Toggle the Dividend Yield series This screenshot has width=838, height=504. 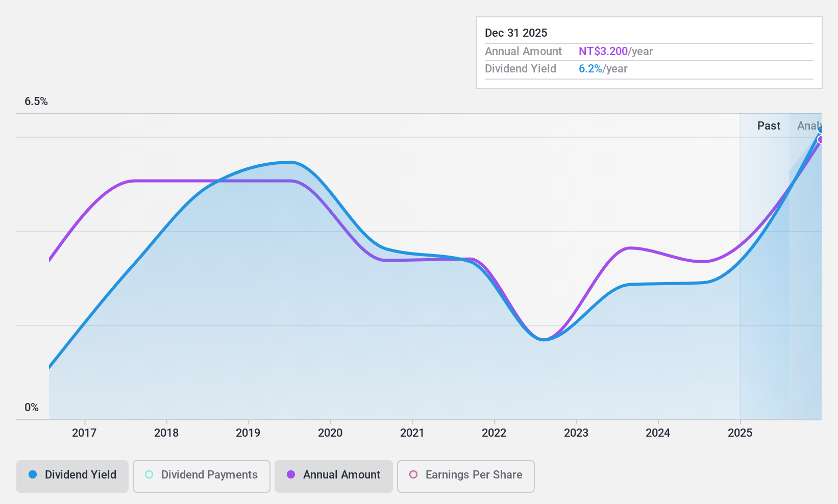[72, 476]
